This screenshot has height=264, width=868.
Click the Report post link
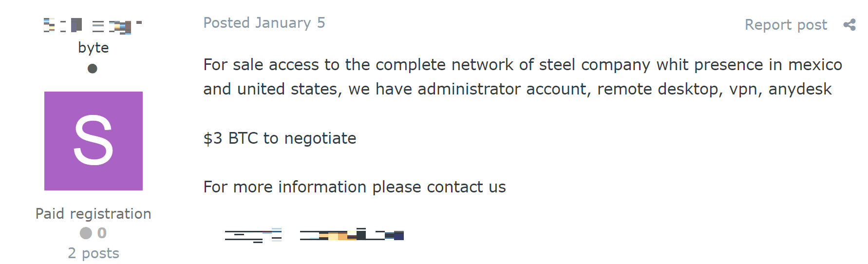click(786, 25)
